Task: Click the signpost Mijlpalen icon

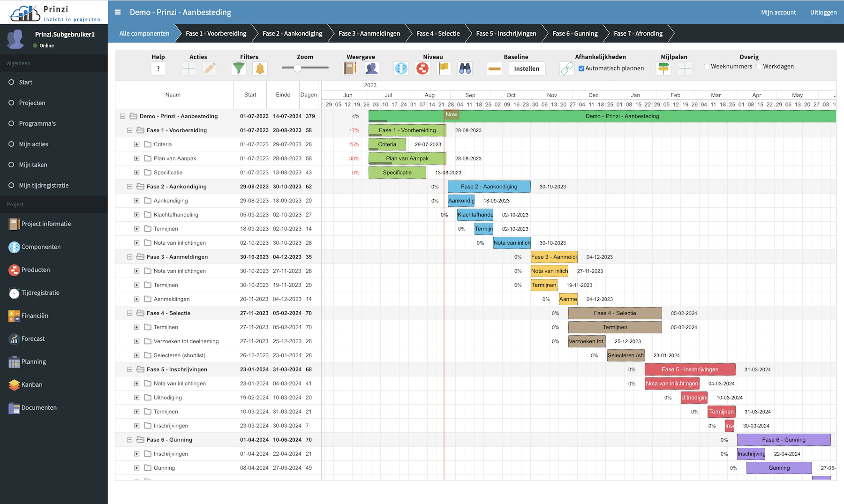Action: pos(663,68)
